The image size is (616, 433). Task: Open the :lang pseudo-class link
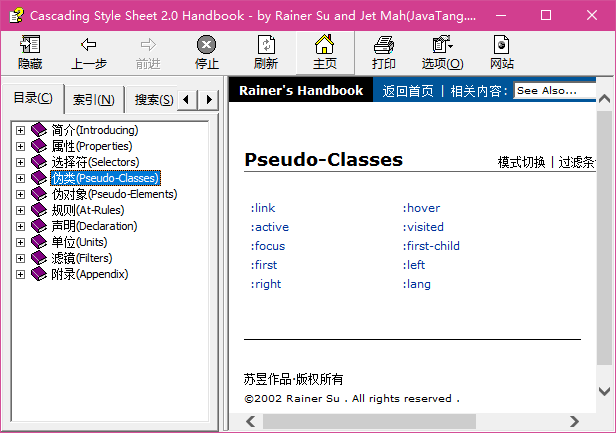[x=416, y=284]
